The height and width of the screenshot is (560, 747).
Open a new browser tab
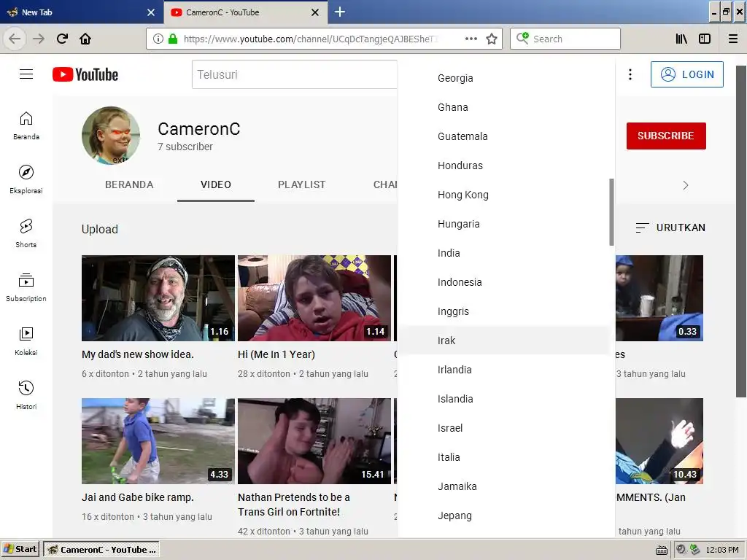(340, 12)
